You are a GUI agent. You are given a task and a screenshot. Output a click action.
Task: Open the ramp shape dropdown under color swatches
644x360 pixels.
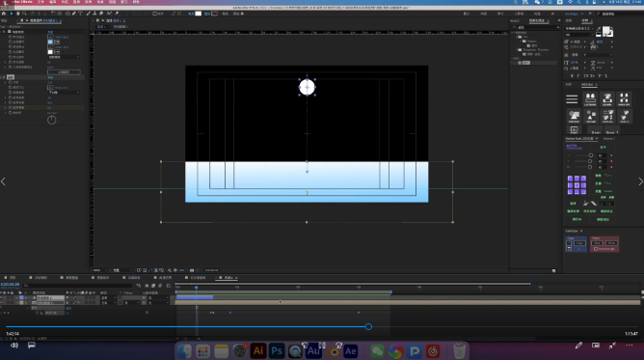pos(64,57)
